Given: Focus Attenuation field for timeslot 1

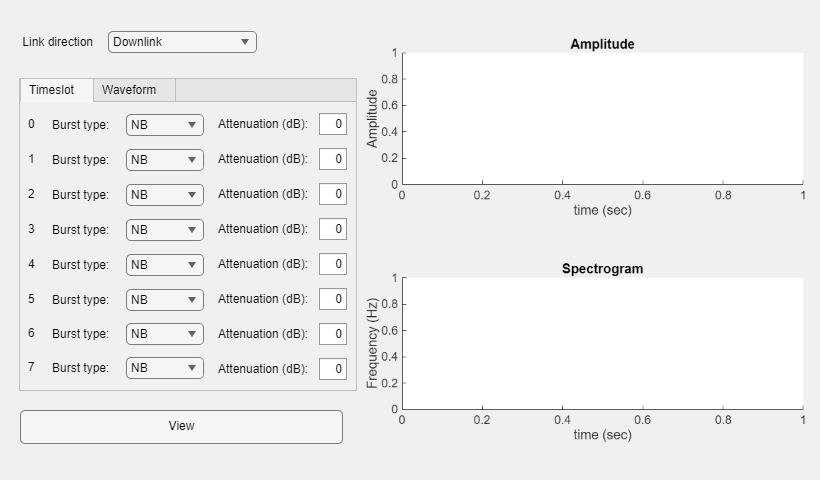Looking at the screenshot, I should (333, 159).
